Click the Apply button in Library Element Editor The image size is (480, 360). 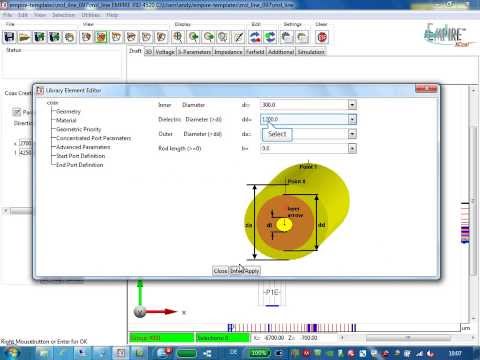[252, 271]
